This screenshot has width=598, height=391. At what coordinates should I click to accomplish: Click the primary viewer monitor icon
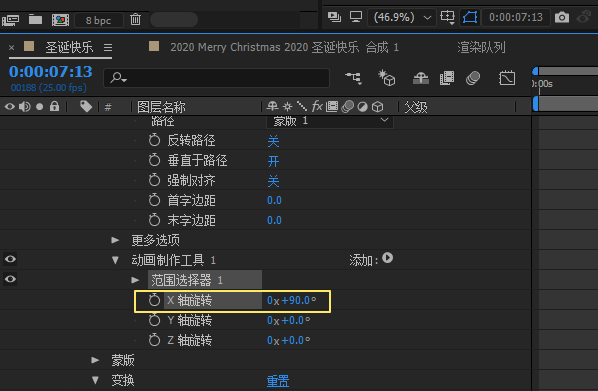(x=356, y=17)
